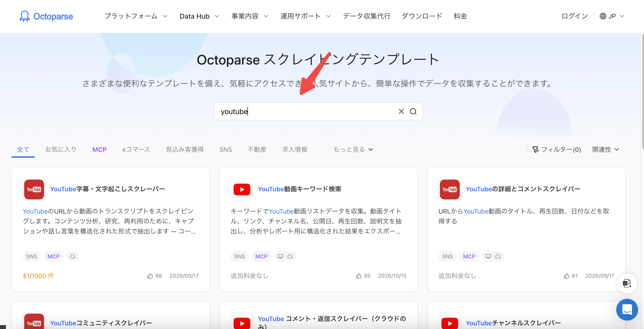Like the 動画キーワード検索 template with 95 thumbs-up
This screenshot has width=644, height=329.
click(359, 276)
